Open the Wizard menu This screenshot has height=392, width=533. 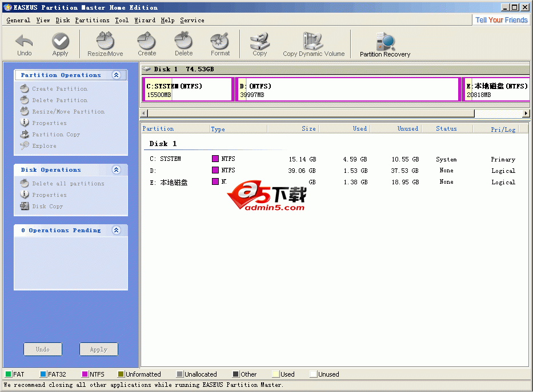click(145, 20)
